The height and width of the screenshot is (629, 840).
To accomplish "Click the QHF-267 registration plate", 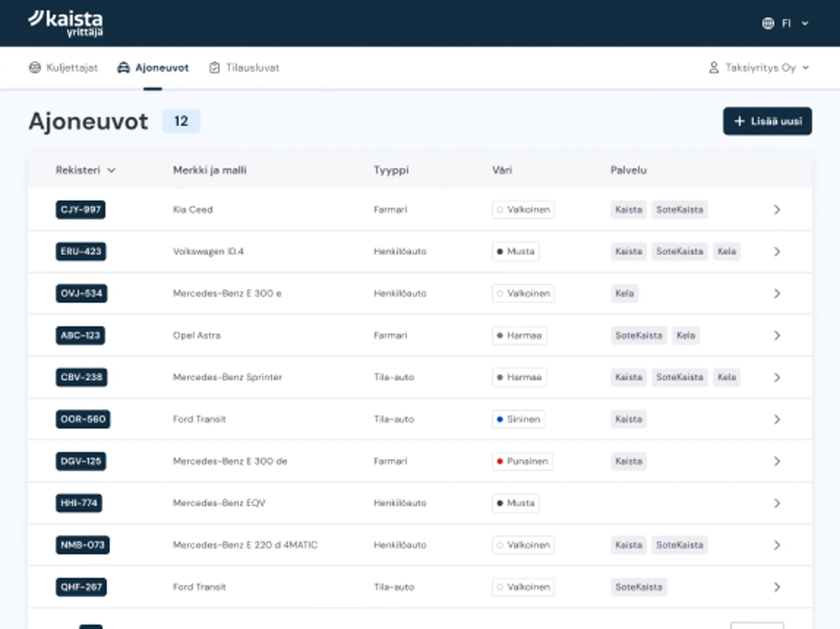I will (81, 587).
